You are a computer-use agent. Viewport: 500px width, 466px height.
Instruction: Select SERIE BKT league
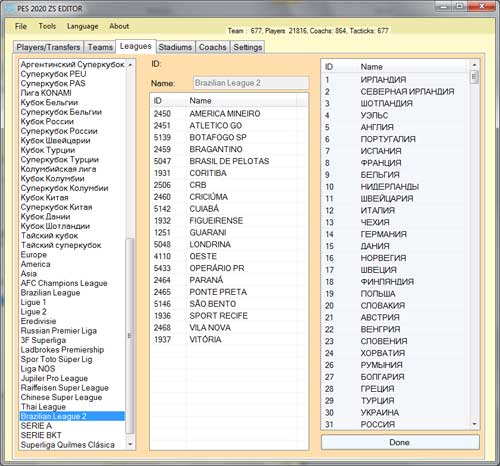[72, 435]
